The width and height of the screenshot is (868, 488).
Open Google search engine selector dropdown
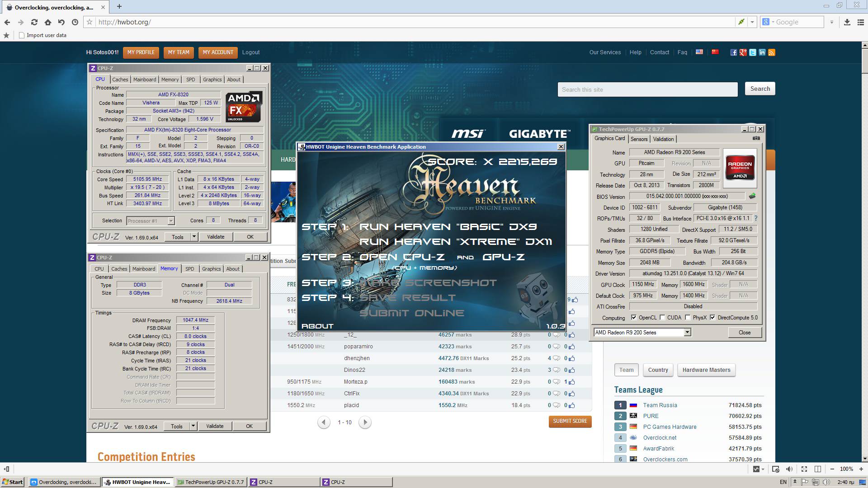pos(768,22)
